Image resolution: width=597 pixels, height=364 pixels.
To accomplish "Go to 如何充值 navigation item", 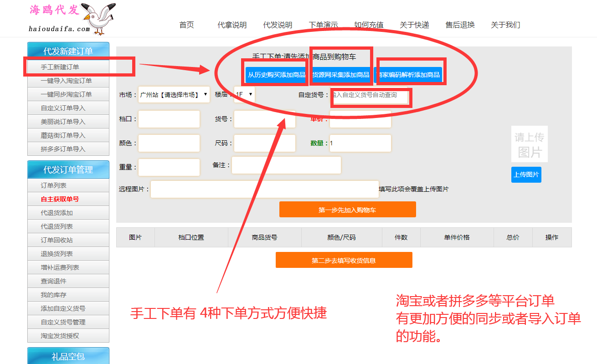I will tap(369, 25).
